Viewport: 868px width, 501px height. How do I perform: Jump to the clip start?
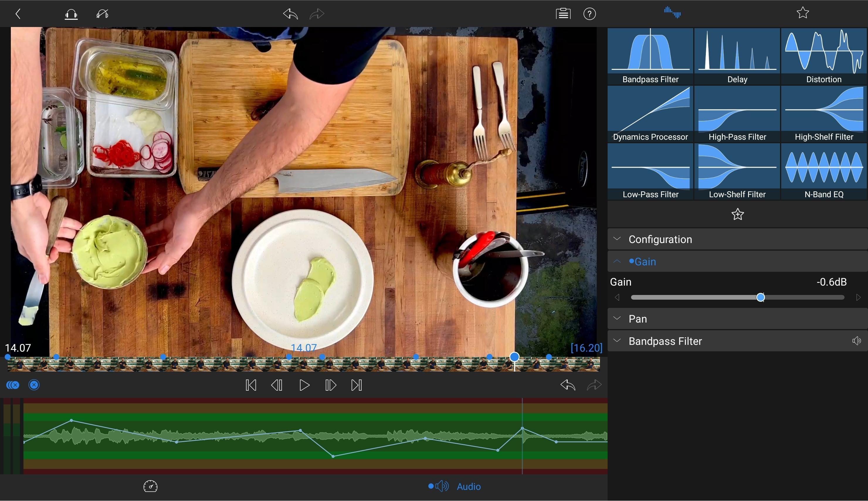[x=251, y=385]
